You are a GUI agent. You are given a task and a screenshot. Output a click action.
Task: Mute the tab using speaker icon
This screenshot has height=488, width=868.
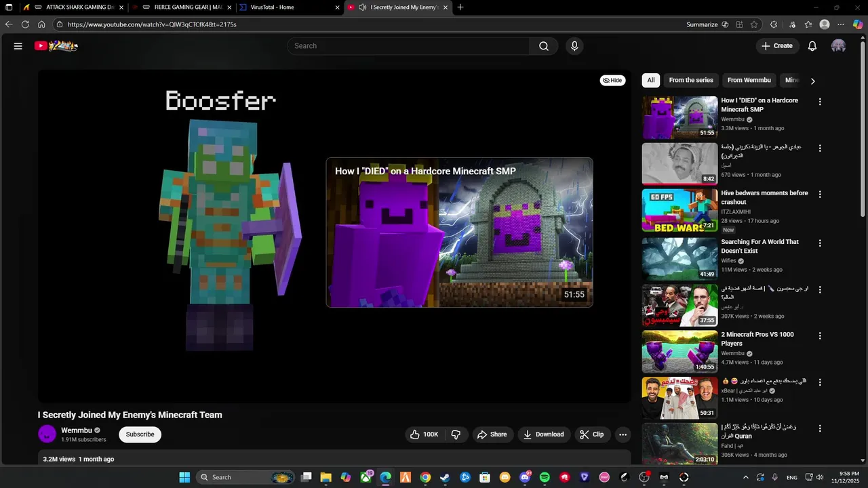(x=363, y=7)
